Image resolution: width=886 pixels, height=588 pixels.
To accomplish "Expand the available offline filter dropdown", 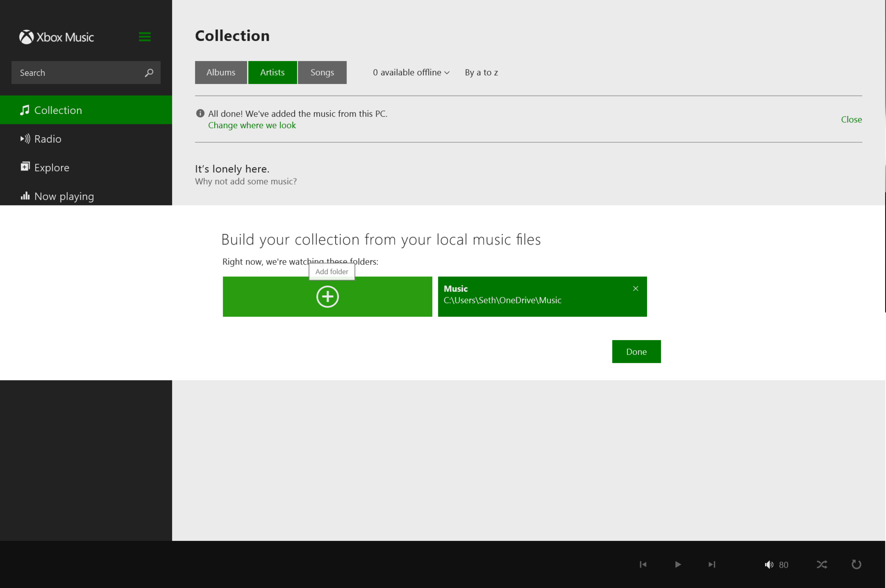I will (x=411, y=73).
